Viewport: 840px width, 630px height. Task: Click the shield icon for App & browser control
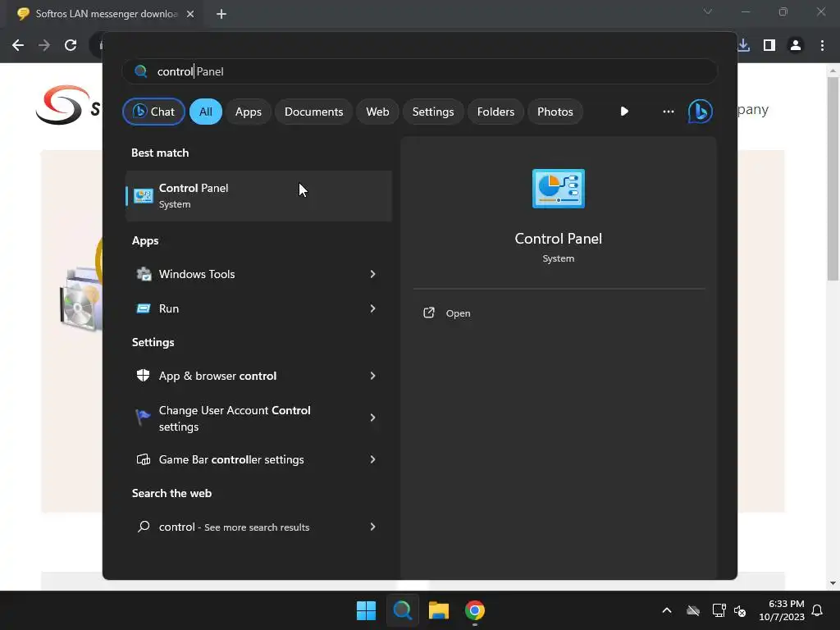point(143,376)
